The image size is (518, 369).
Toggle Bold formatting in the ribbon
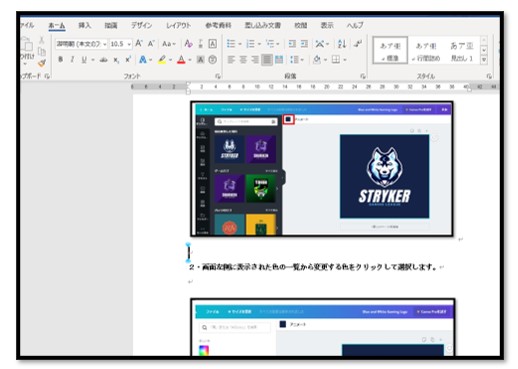point(60,60)
